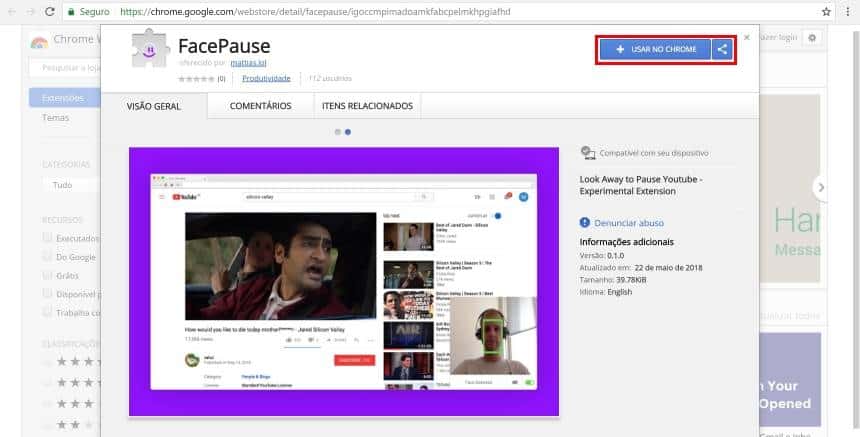This screenshot has width=860, height=437.
Task: Select first screenshot carousel dot
Action: (x=338, y=132)
